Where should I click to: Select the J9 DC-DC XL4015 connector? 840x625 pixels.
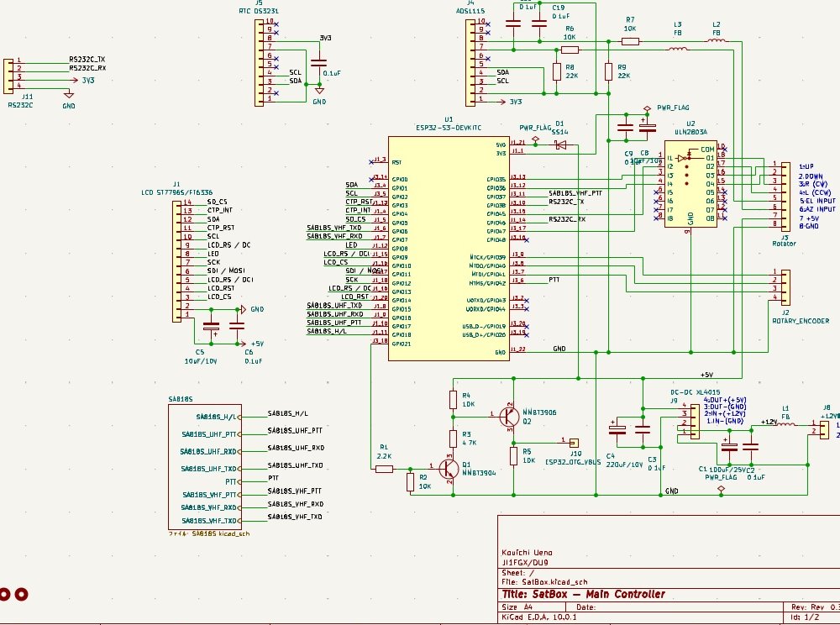(x=695, y=422)
